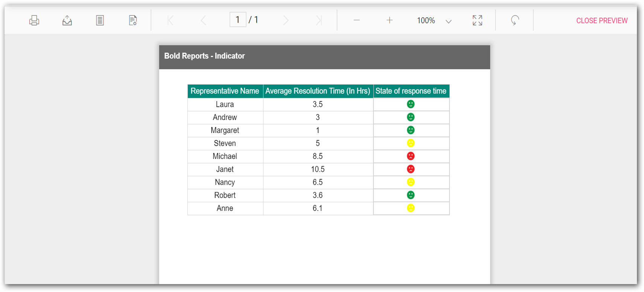Viewport: 644px width, 292px height.
Task: Click the Print report icon
Action: [34, 20]
